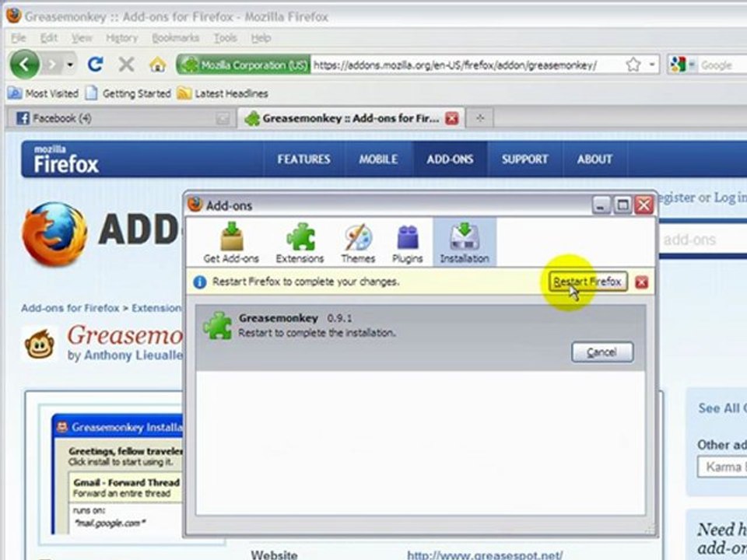The height and width of the screenshot is (560, 747).
Task: Open the Most Visited bookmarks folder
Action: pos(44,93)
